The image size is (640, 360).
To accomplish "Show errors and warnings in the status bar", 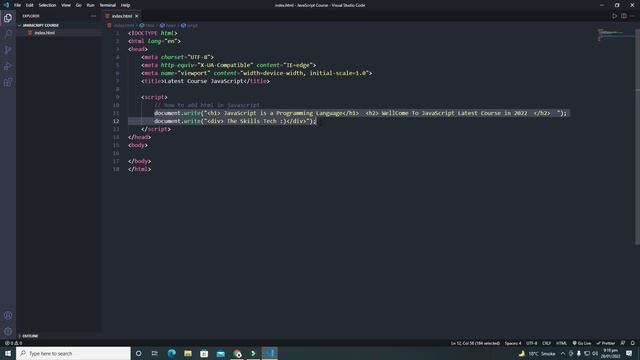I will pyautogui.click(x=13, y=343).
